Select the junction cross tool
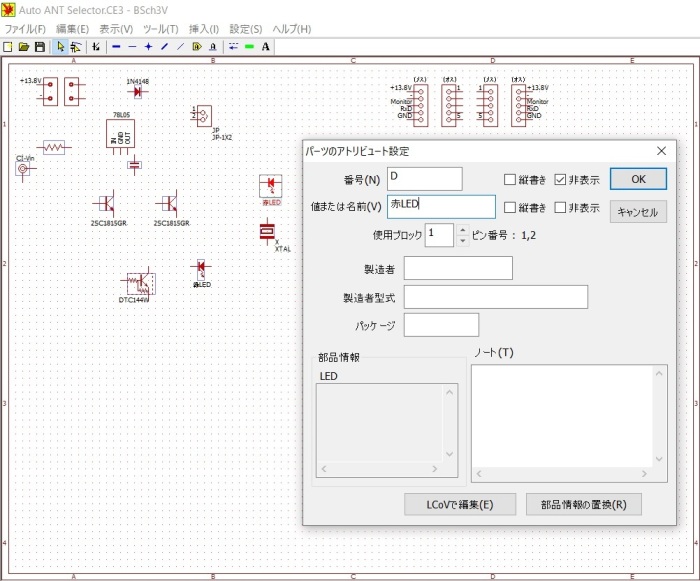The height and width of the screenshot is (581, 700). pyautogui.click(x=148, y=46)
